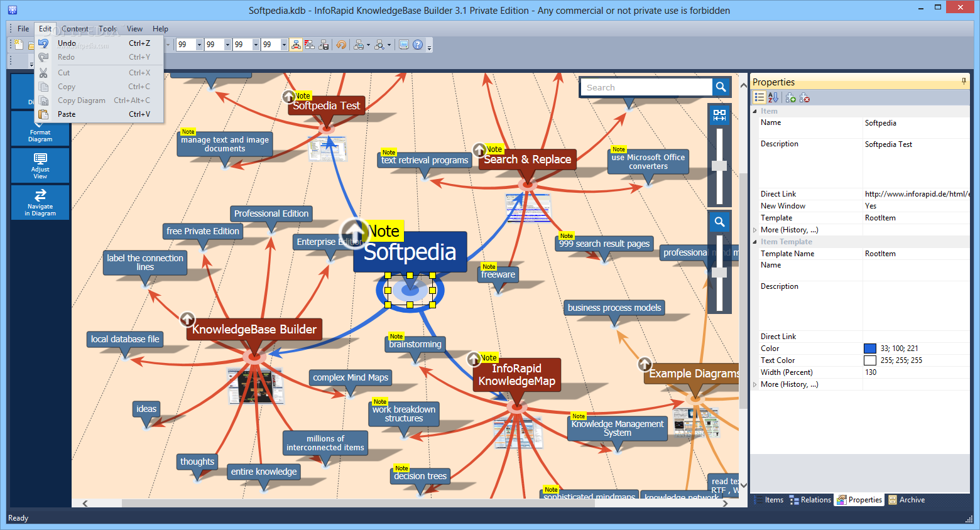Click the hierarchical layout icon after the 99 boxes
The width and height of the screenshot is (980, 530).
pos(296,45)
